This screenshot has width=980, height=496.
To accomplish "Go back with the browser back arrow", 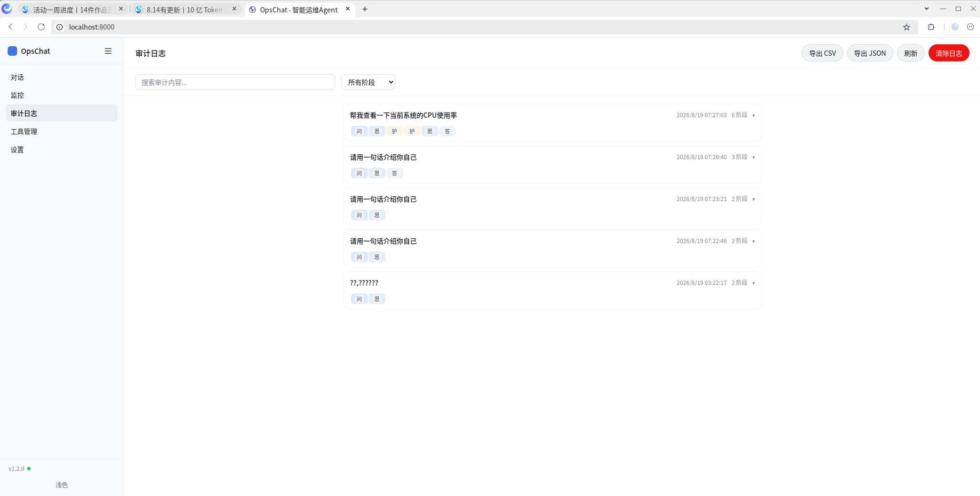I will pos(10,27).
